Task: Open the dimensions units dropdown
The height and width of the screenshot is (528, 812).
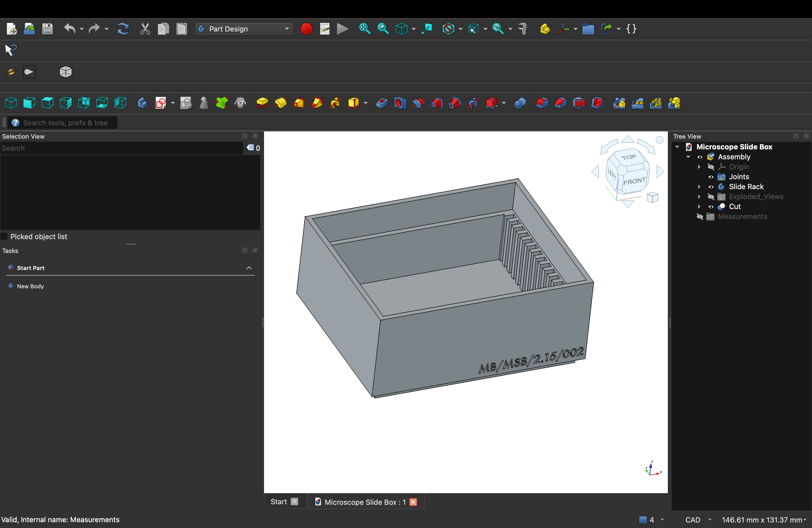Action: click(764, 520)
